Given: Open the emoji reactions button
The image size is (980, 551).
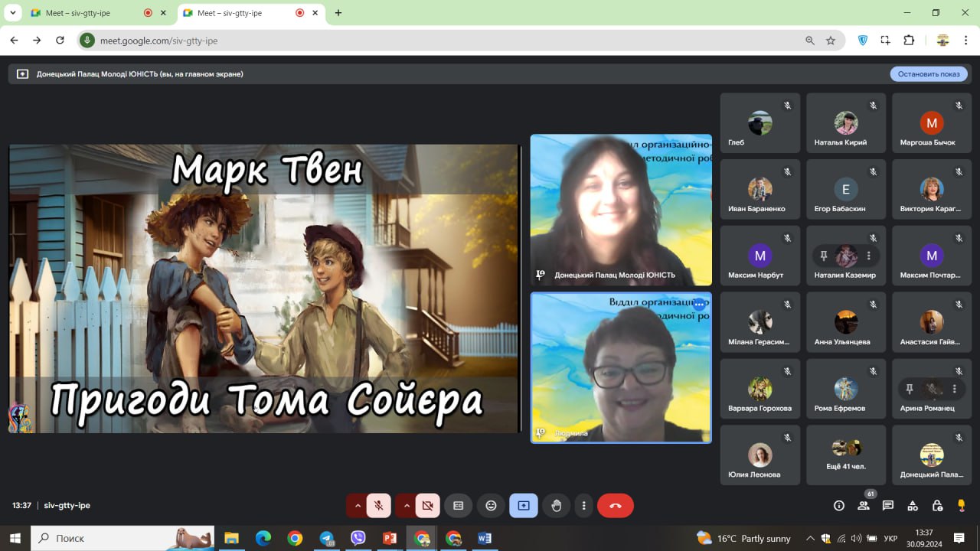Looking at the screenshot, I should pos(491,505).
